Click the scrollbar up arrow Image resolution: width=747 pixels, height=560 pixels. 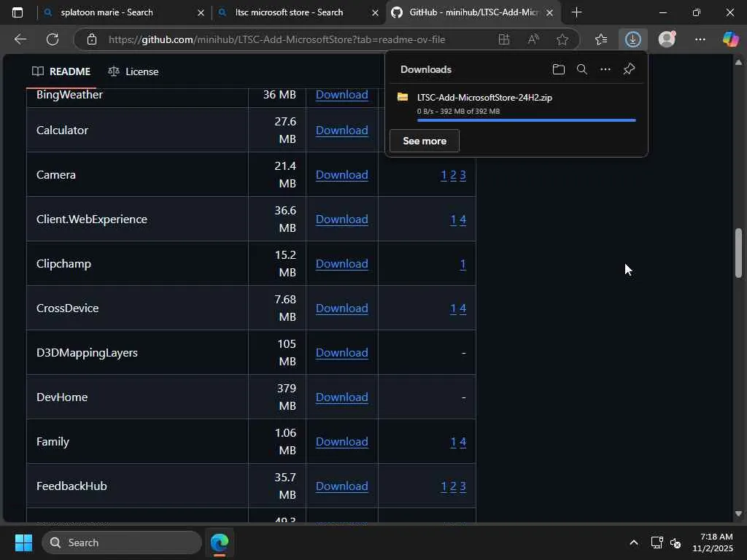coord(738,63)
